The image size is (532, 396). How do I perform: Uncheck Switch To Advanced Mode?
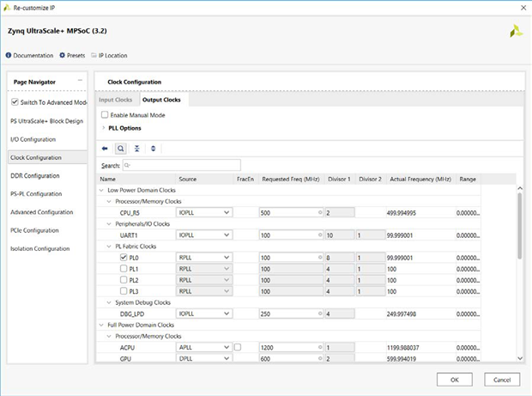15,102
